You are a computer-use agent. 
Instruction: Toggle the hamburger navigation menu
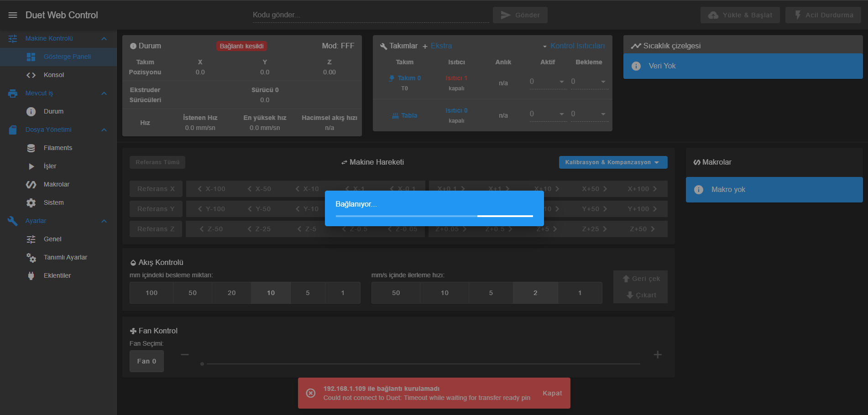click(13, 15)
